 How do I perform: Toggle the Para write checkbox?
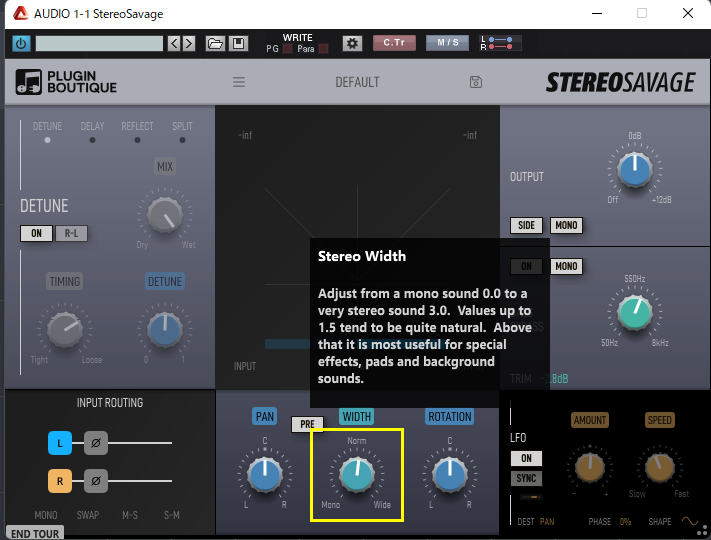coord(323,49)
